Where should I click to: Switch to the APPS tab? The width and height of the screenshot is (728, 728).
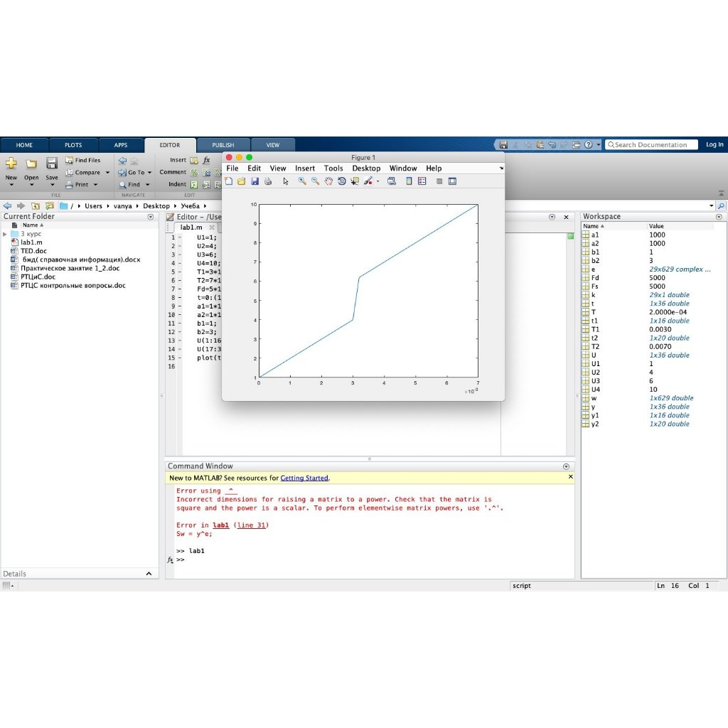point(121,145)
